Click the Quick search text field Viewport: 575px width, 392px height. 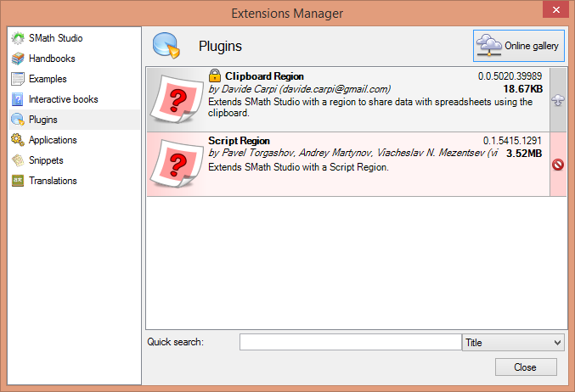tap(350, 343)
